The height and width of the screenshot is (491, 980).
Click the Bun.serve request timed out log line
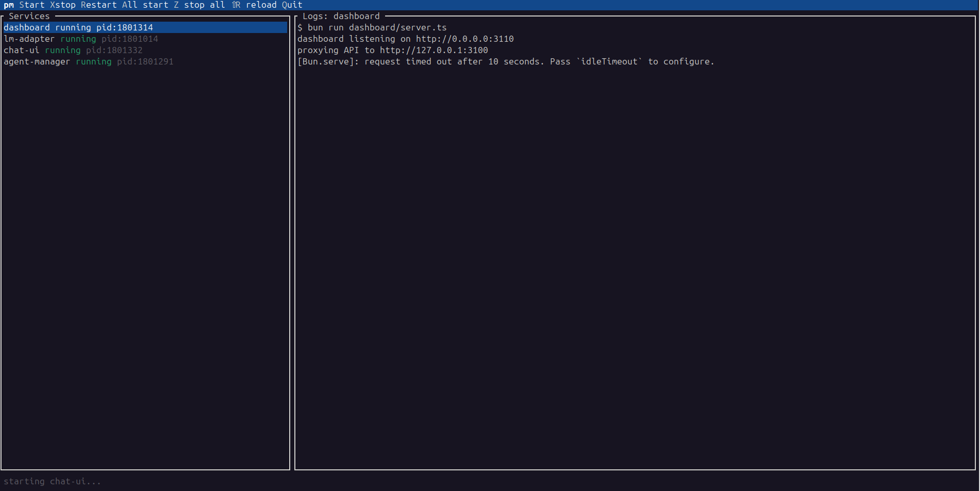[506, 61]
